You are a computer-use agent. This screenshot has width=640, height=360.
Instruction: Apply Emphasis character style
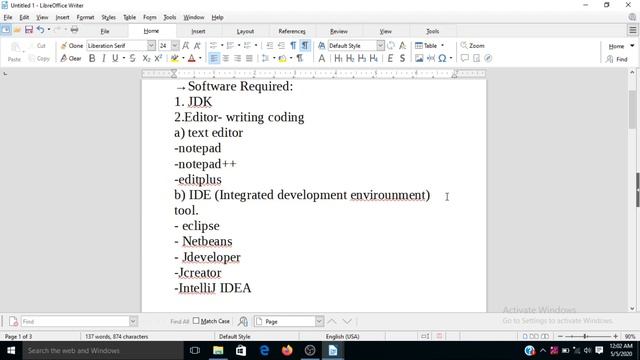pos(390,58)
